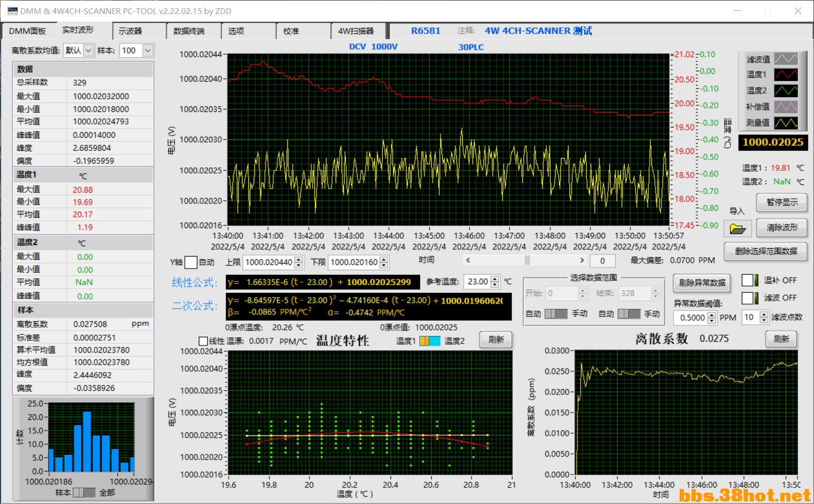
Task: Toggle 温度1/温度2 selector in 温度特性
Action: coord(430,341)
